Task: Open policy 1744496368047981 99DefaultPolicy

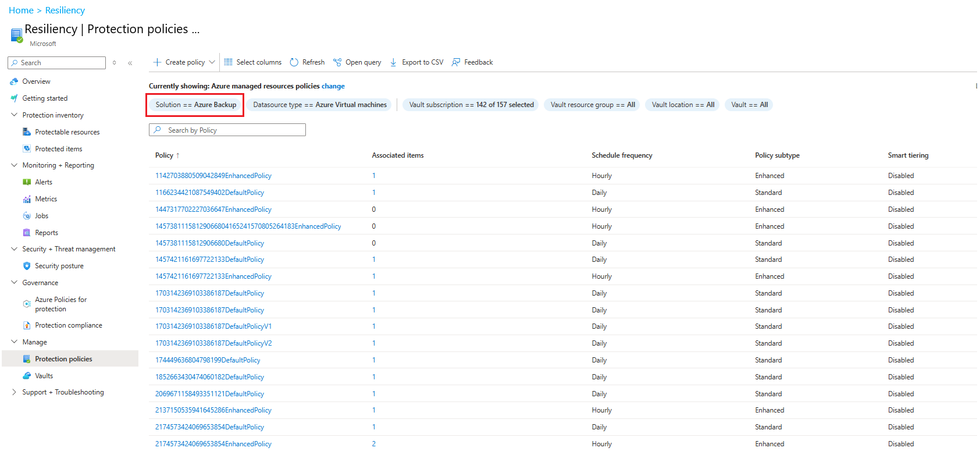Action: click(208, 360)
